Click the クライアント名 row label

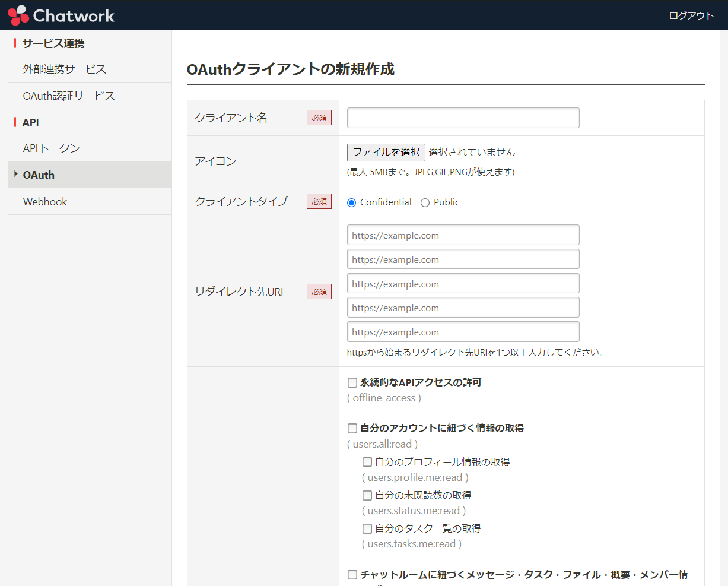click(x=231, y=118)
